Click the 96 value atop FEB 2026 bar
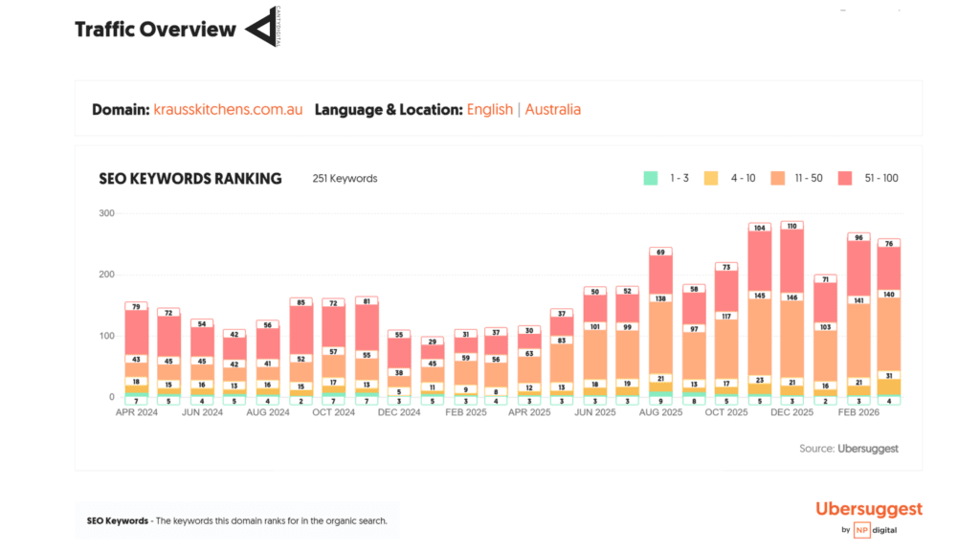Screen dimensions: 980x551 [x=858, y=237]
